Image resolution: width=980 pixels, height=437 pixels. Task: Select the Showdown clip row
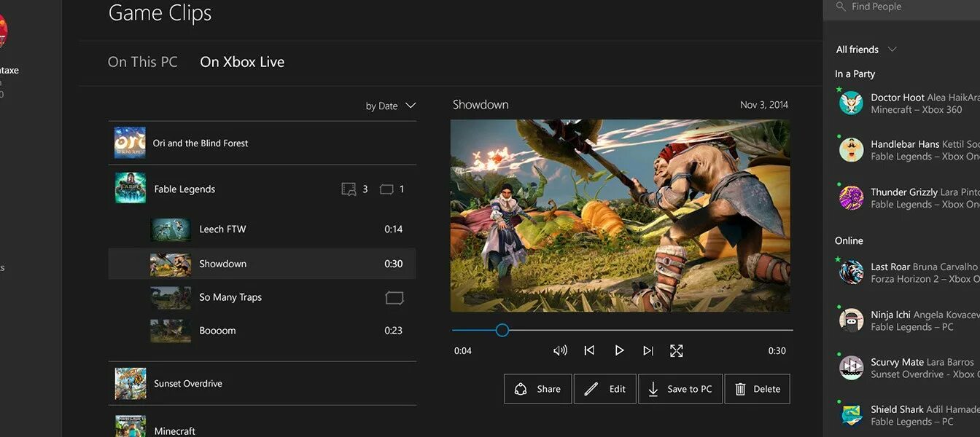[262, 264]
